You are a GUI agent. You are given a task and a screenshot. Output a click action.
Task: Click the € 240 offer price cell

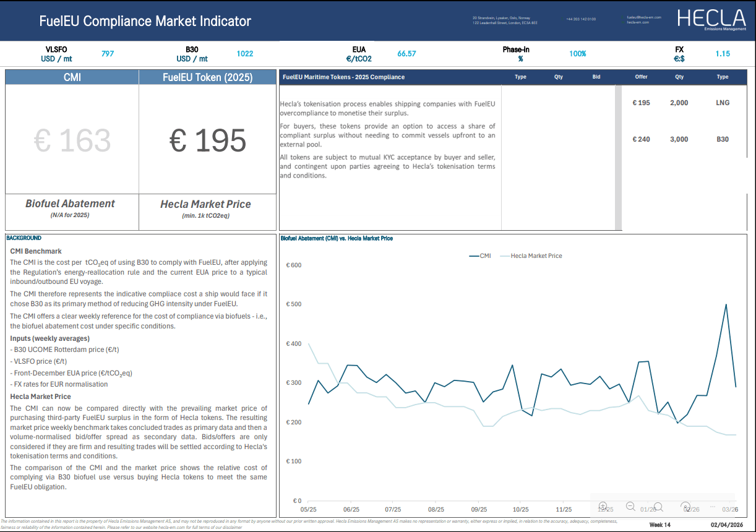[641, 139]
